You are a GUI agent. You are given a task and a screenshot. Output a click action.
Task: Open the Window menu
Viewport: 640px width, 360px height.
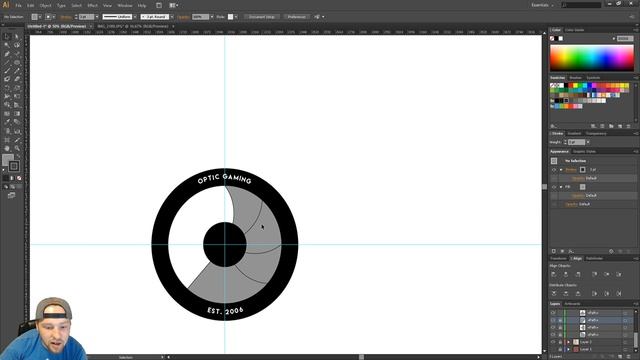click(x=124, y=6)
